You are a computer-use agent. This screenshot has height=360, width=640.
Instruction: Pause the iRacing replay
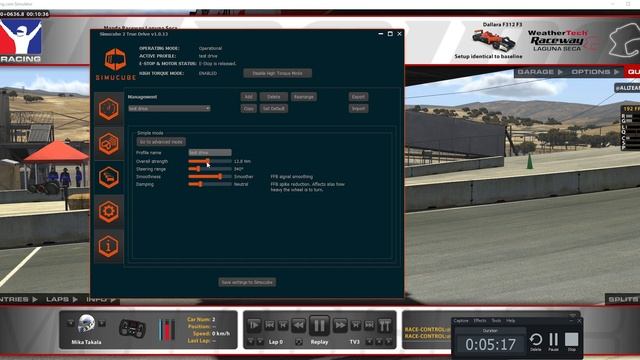319,326
